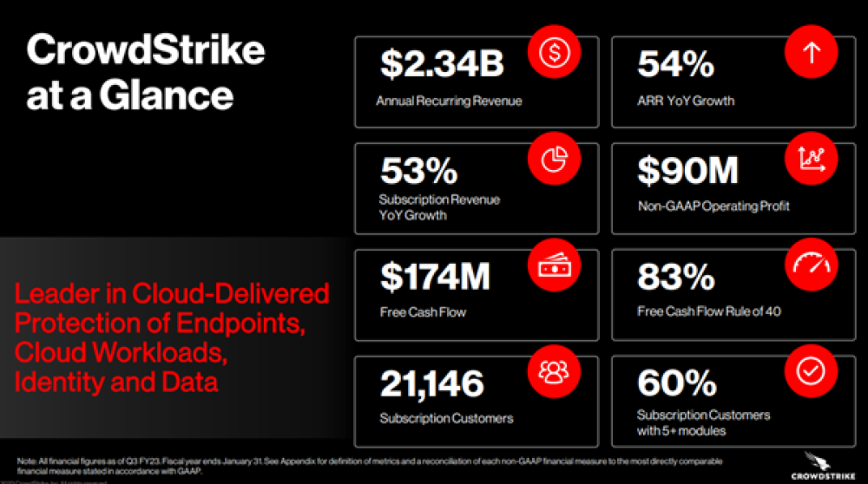This screenshot has width=868, height=484.
Task: Click the "21,146" value
Action: click(431, 383)
